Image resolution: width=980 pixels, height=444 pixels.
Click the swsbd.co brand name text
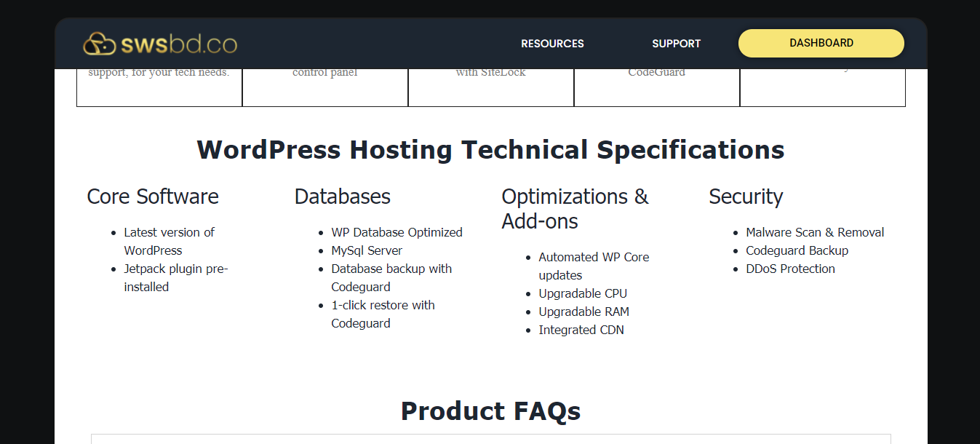coord(179,44)
